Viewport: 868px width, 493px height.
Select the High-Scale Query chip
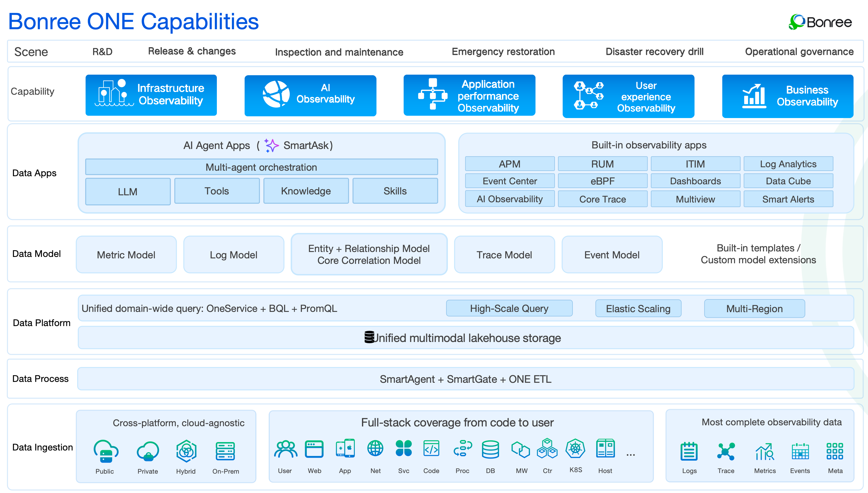tap(509, 308)
